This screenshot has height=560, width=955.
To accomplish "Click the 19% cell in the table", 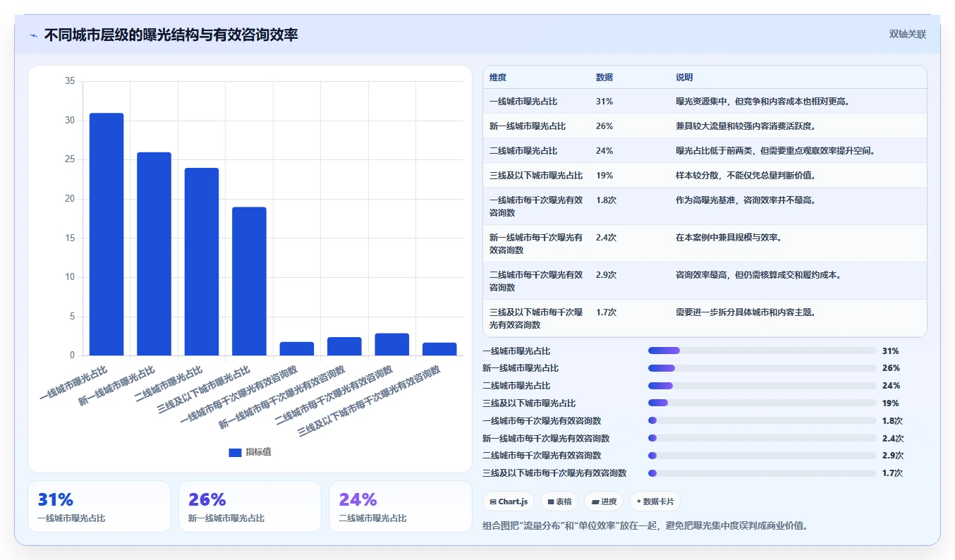I will point(604,176).
